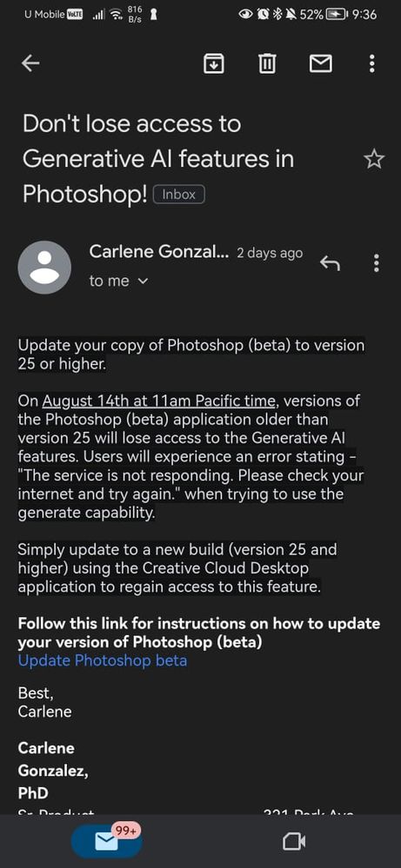Viewport: 401px width, 868px height.
Task: Mark email as unread via envelope icon
Action: 320,64
